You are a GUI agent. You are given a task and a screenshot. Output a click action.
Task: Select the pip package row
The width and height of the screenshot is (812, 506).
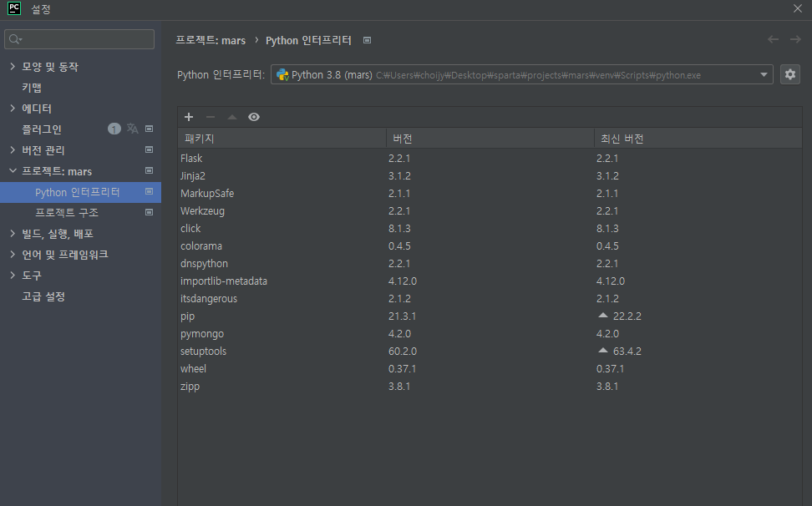point(490,316)
